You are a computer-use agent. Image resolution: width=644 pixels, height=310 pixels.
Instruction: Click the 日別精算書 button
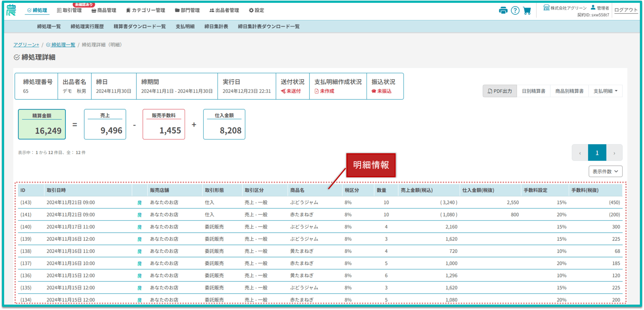534,91
